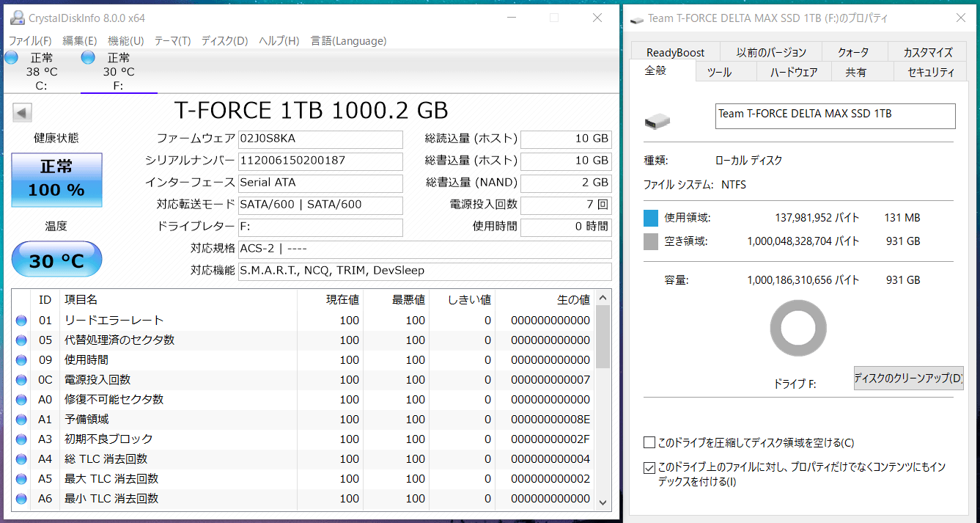
Task: Switch to the ハードウェア tab
Action: pyautogui.click(x=794, y=72)
